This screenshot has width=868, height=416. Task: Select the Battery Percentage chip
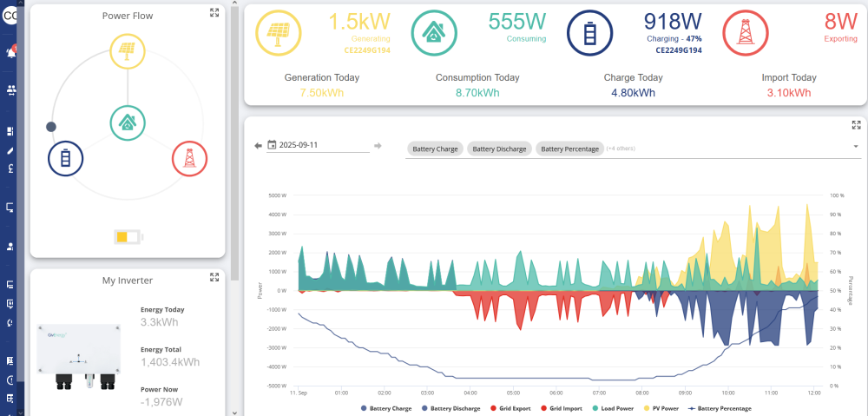point(569,149)
